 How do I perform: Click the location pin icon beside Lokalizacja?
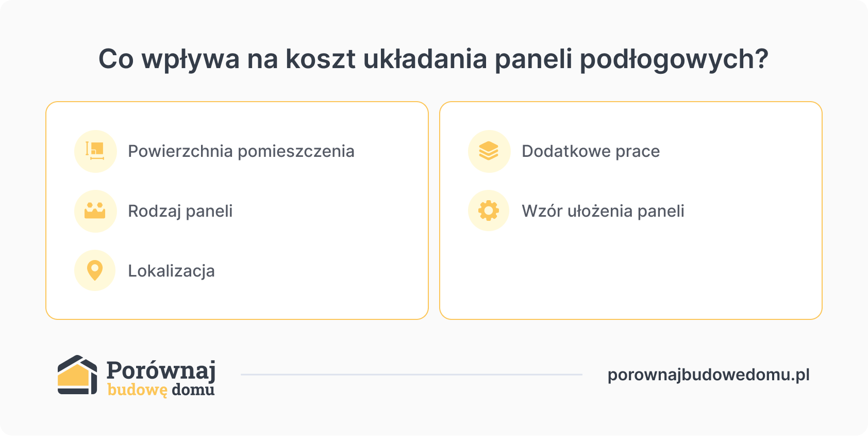95,270
